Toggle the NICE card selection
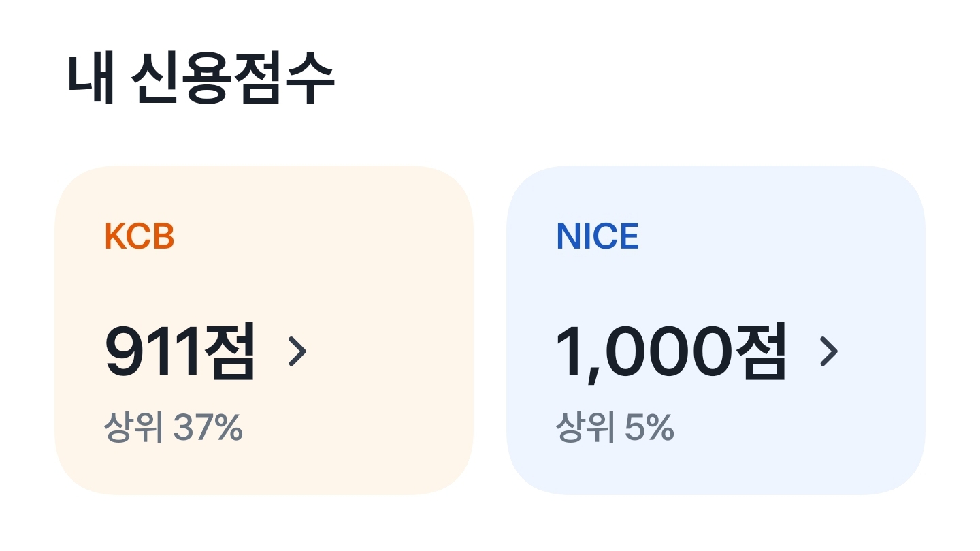Screen dimensions: 980x551 715,327
